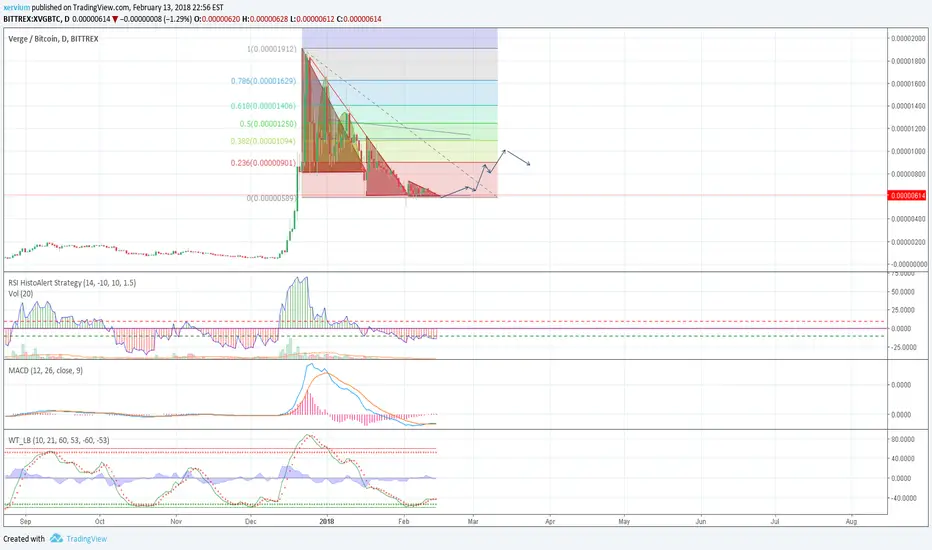Select the 0.236(0.00000901) Fibonacci label

point(263,162)
